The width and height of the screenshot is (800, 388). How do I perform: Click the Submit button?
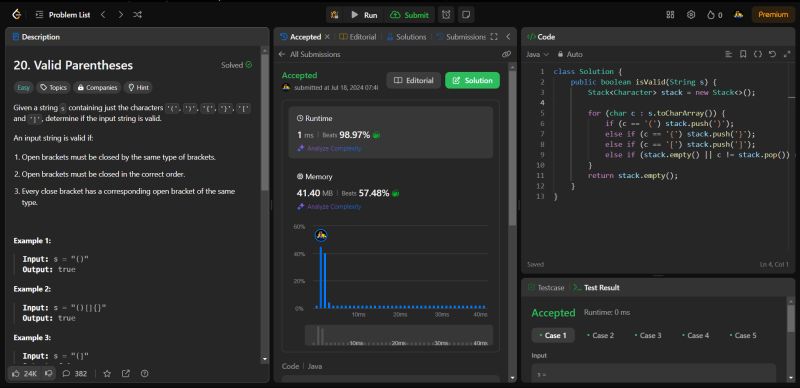pos(410,15)
